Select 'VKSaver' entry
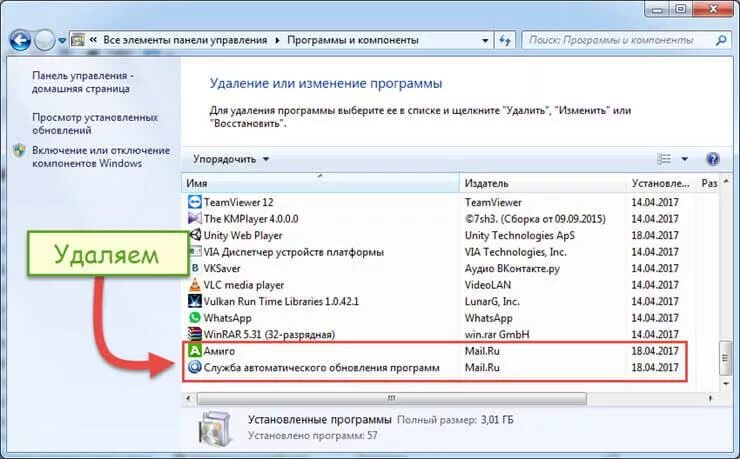Image resolution: width=740 pixels, height=459 pixels. 222,268
